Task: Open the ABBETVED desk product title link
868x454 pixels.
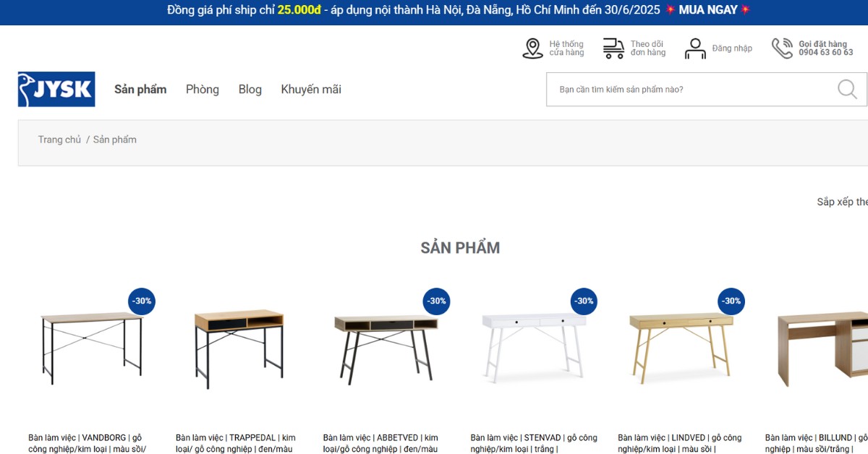Action: (x=381, y=443)
